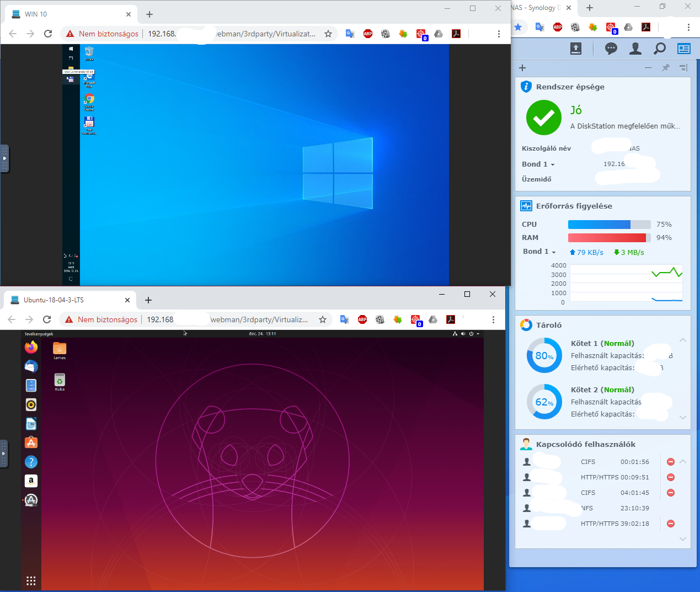Expand side panel handle in WIN 10 window

click(4, 159)
